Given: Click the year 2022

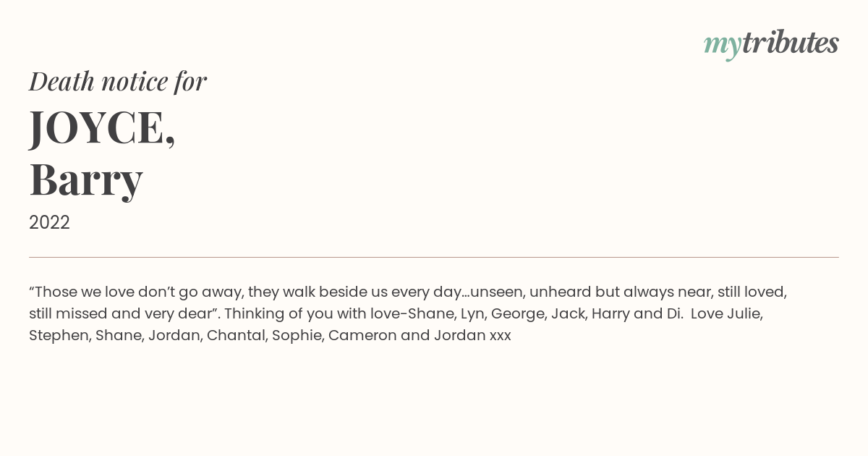Looking at the screenshot, I should 49,223.
